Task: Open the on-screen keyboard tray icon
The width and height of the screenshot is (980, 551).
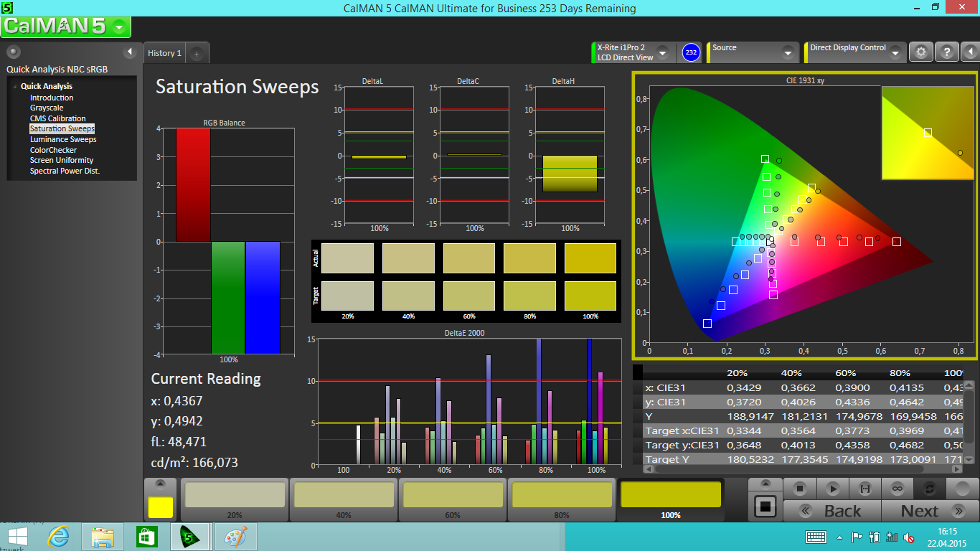Action: click(816, 537)
